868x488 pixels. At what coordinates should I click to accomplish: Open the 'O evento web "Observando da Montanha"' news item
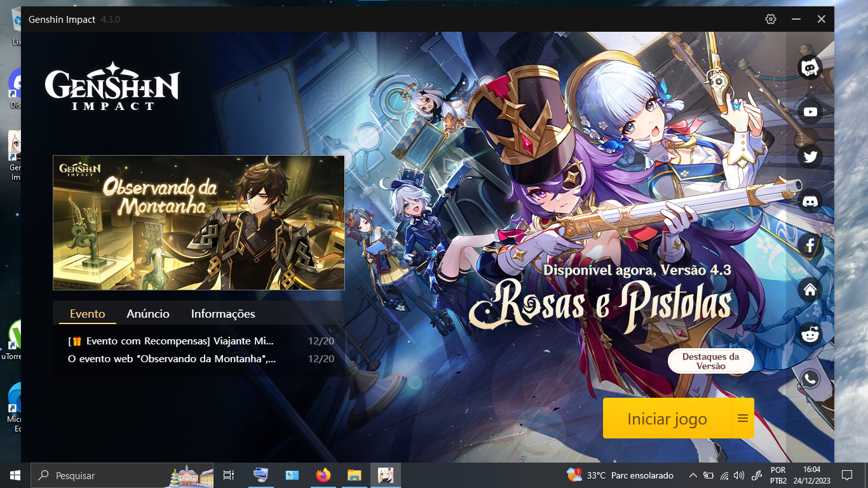coord(172,359)
